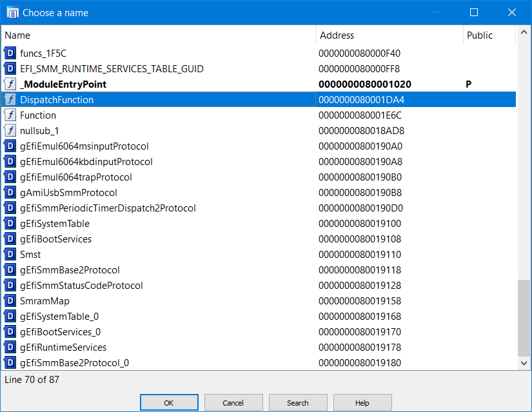Sort list by the Address column header
Image resolution: width=532 pixels, height=412 pixels.
[389, 35]
